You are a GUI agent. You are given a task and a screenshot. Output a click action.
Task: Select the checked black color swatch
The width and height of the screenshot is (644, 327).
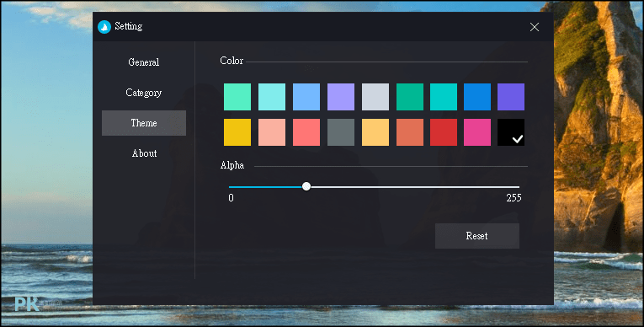click(x=511, y=132)
